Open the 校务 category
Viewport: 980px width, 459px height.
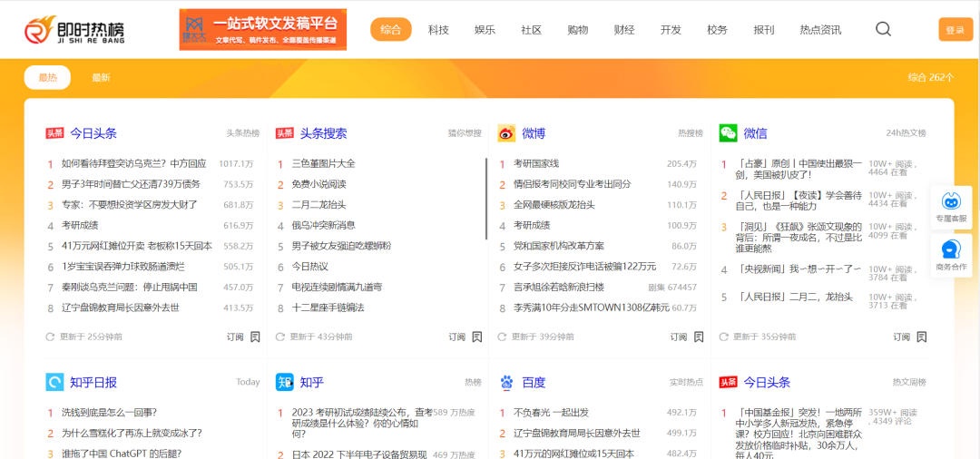(x=718, y=29)
